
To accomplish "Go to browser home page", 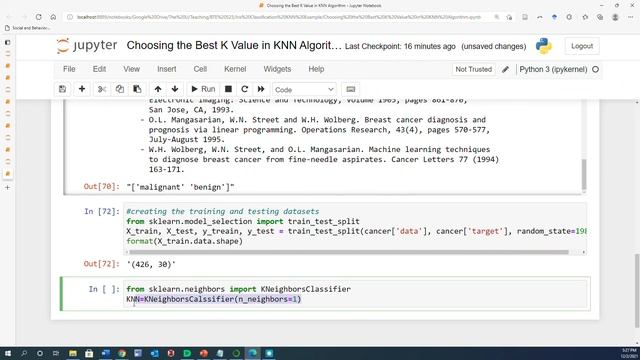I will pyautogui.click(x=53, y=17).
